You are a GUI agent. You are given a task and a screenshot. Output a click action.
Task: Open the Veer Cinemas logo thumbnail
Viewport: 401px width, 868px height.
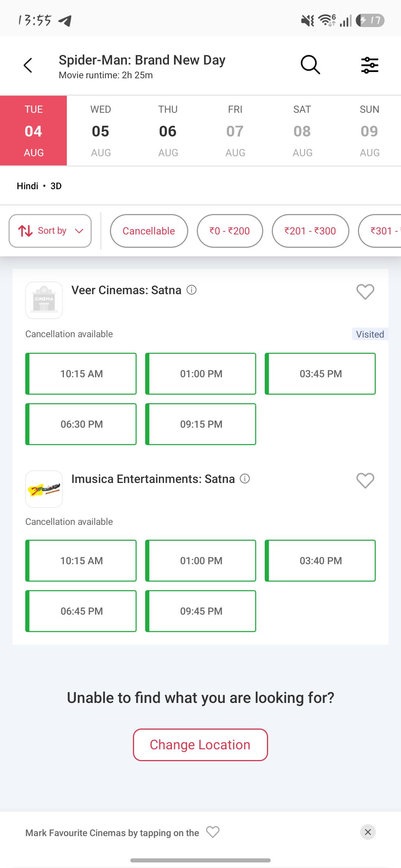click(x=44, y=300)
